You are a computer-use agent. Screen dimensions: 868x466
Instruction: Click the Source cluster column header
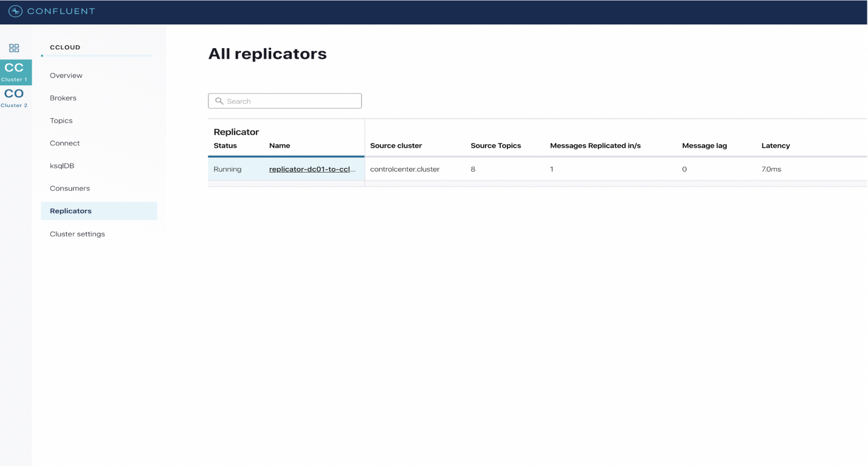pyautogui.click(x=396, y=145)
